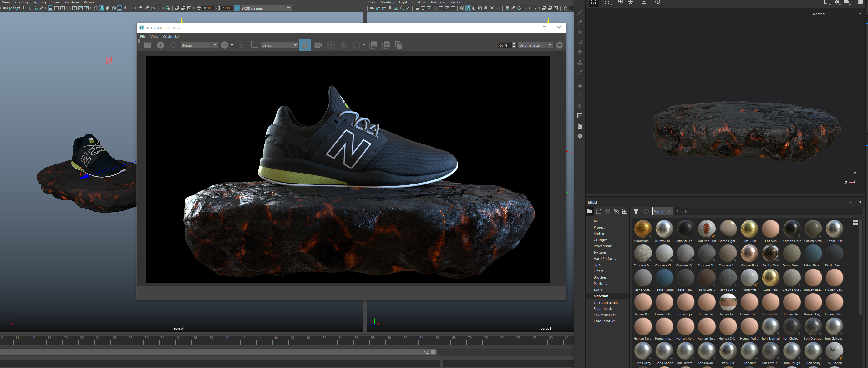Click the 67 % zoom field
Viewport: 868px width, 368px height.
505,45
